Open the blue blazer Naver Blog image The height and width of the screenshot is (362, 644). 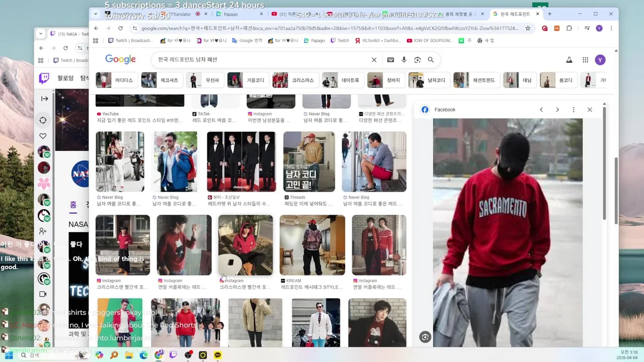176,161
